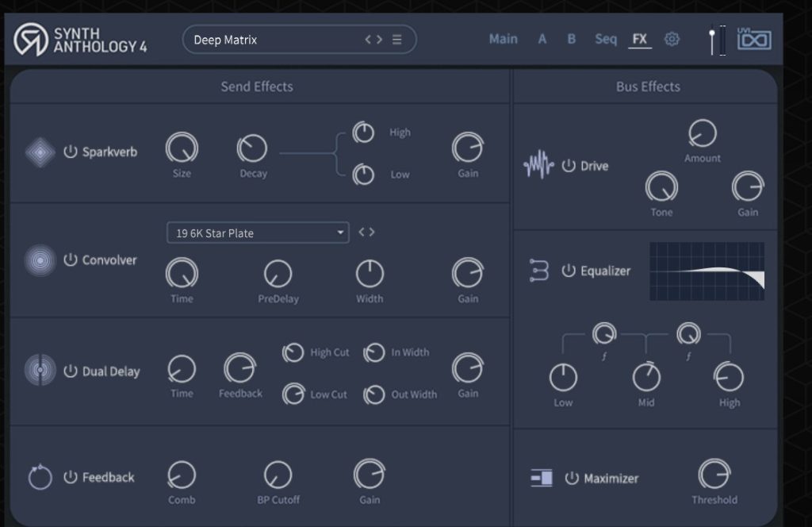This screenshot has width=812, height=527.
Task: Open settings with the gear icon
Action: click(x=672, y=39)
